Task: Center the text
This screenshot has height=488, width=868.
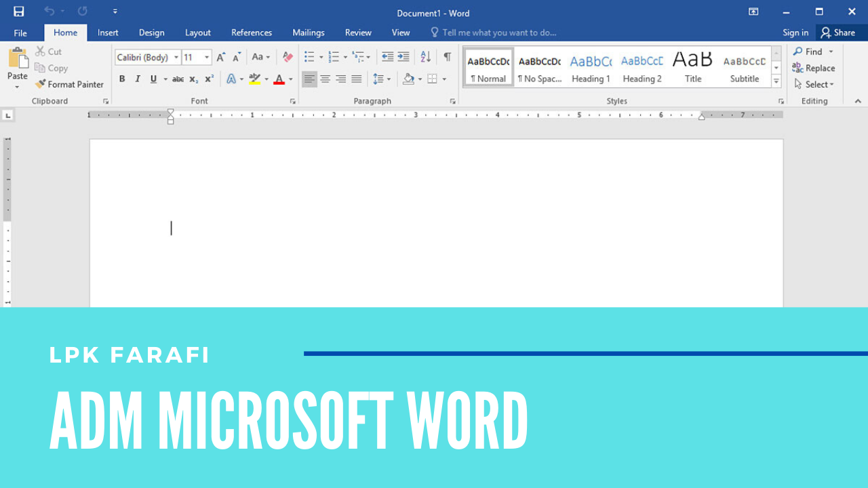Action: point(325,79)
